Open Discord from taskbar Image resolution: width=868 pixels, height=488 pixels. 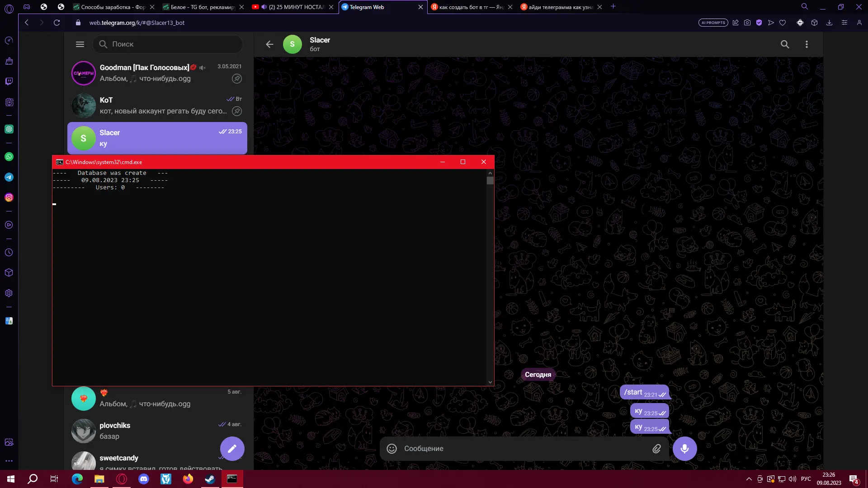[144, 479]
